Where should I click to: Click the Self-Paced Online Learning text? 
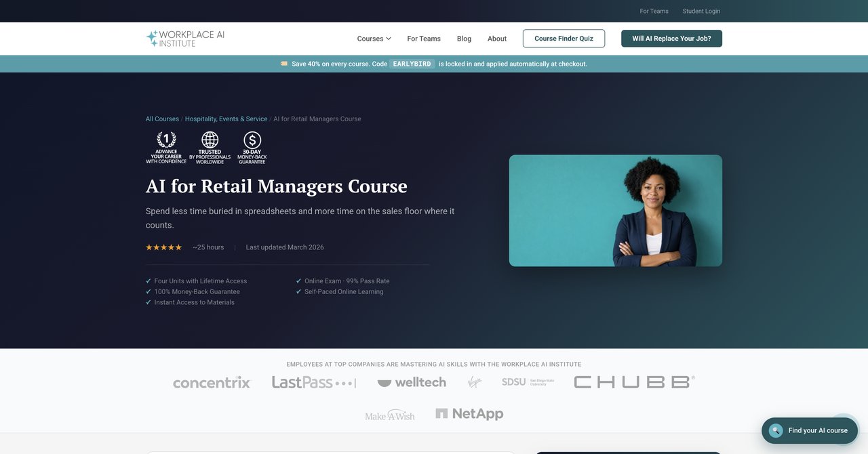[344, 292]
